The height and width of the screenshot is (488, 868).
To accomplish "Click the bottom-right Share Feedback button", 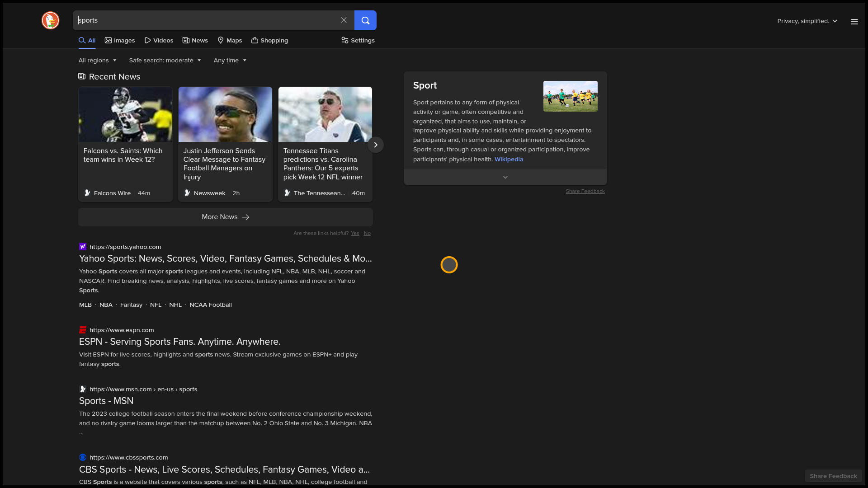I will pos(833,476).
